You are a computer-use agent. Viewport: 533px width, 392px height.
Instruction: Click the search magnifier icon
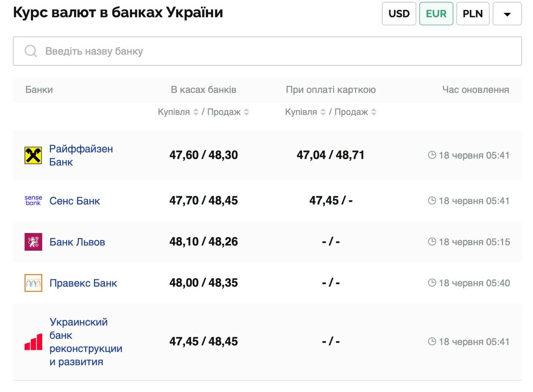[x=31, y=51]
